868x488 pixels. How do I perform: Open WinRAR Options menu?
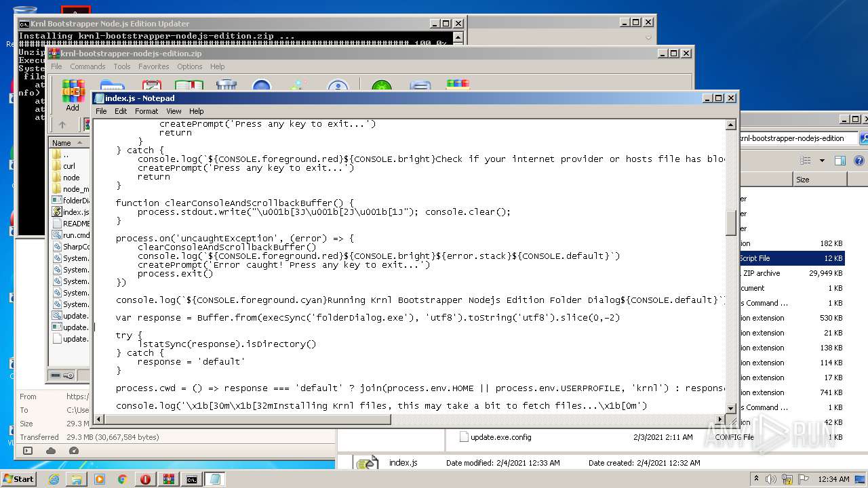(x=190, y=66)
